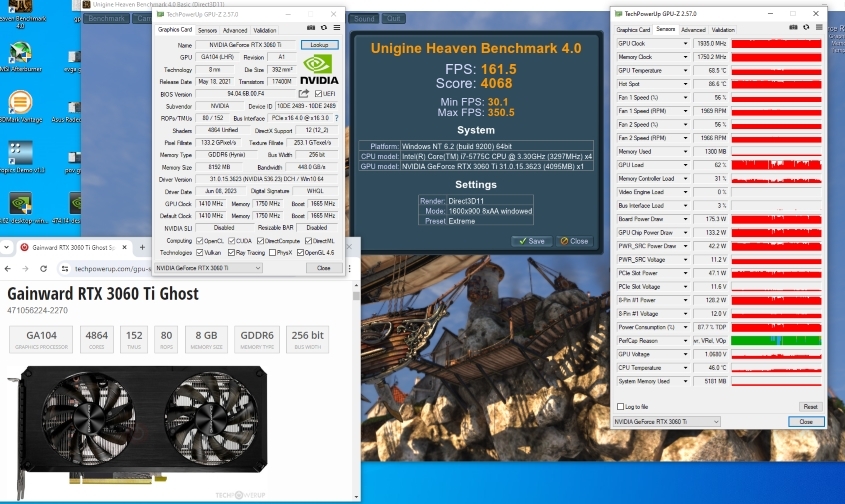This screenshot has height=504, width=845.
Task: Toggle the Vulkan checkbox
Action: [x=200, y=252]
